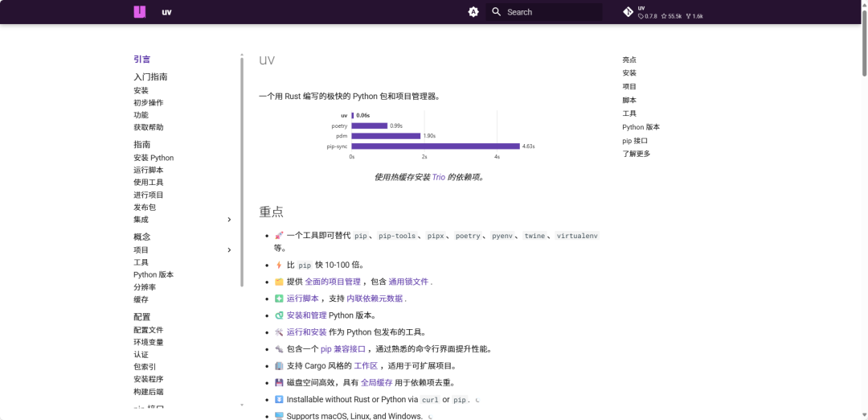Screen dimensions: 868x420
Task: Jump to 了解更多 in contents
Action: 636,154
